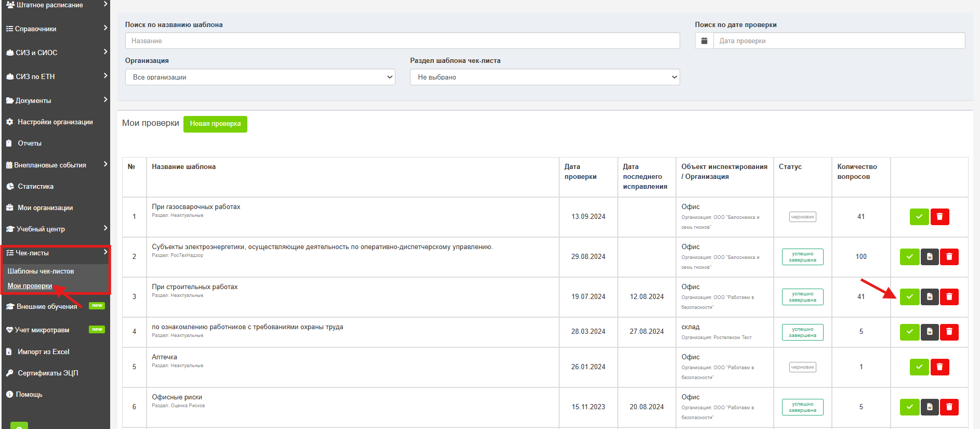
Task: Click 'Аптечка' template name
Action: [x=164, y=357]
